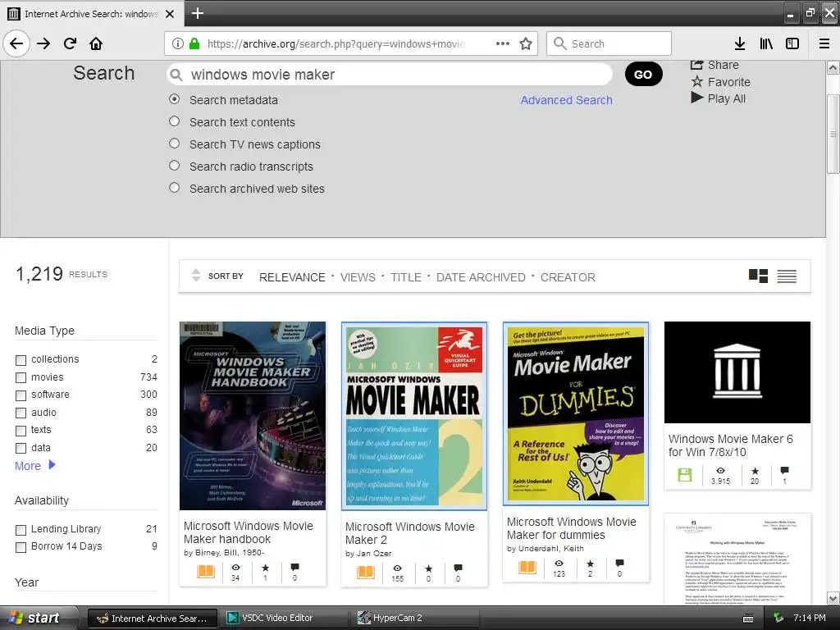
Task: Sort results by VIEWS
Action: point(358,277)
